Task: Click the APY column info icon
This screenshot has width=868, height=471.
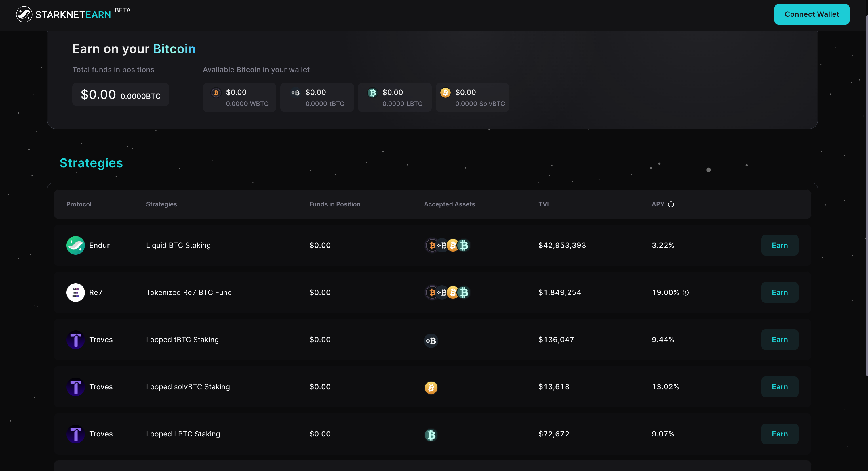Action: 671,204
